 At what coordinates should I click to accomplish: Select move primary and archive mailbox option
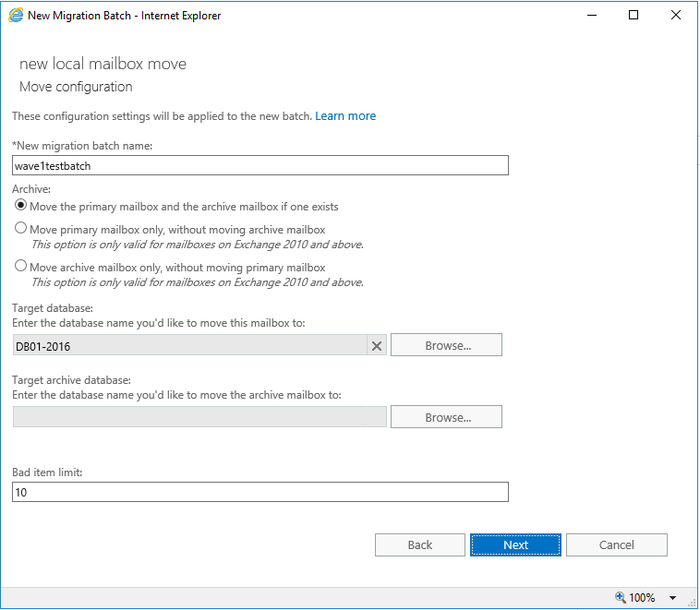[x=20, y=206]
